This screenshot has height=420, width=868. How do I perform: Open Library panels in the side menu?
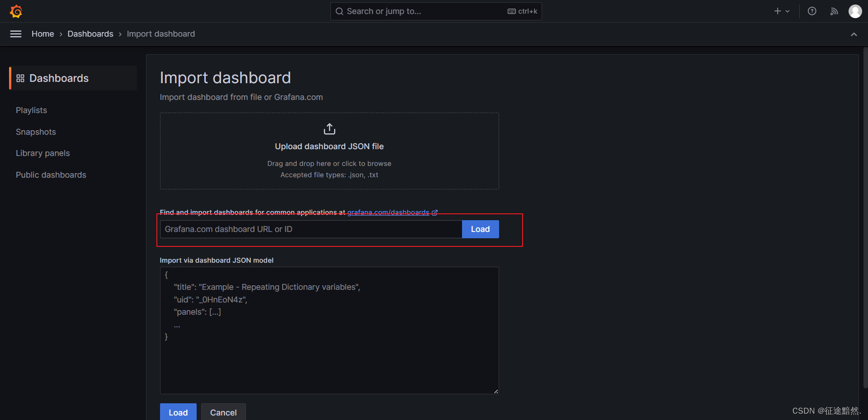pyautogui.click(x=43, y=153)
